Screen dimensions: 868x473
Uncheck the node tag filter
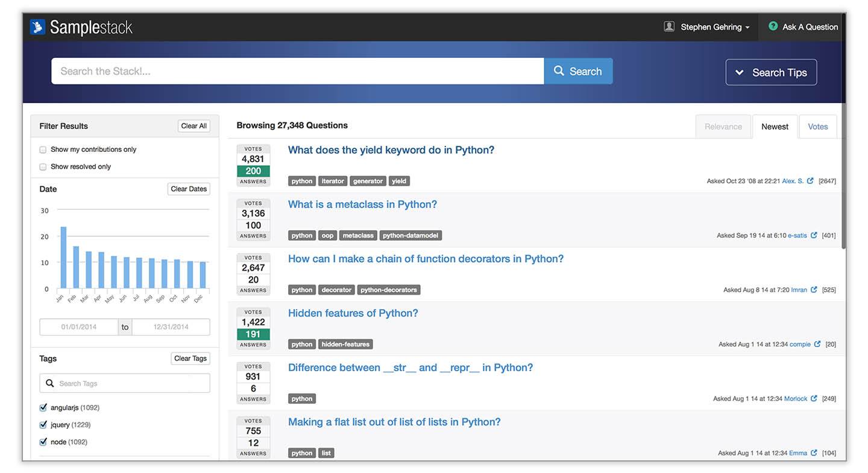tap(43, 442)
